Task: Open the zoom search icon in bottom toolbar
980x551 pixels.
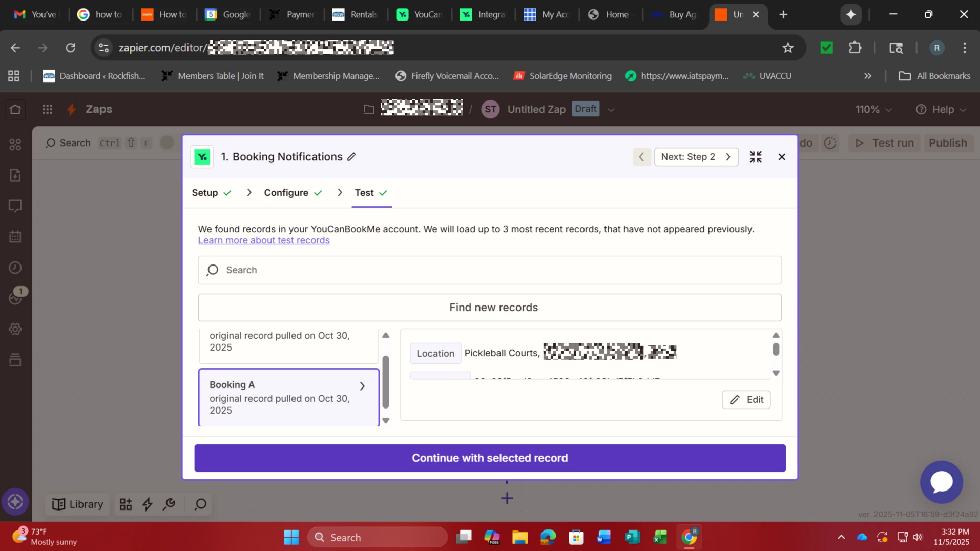Action: coord(200,504)
